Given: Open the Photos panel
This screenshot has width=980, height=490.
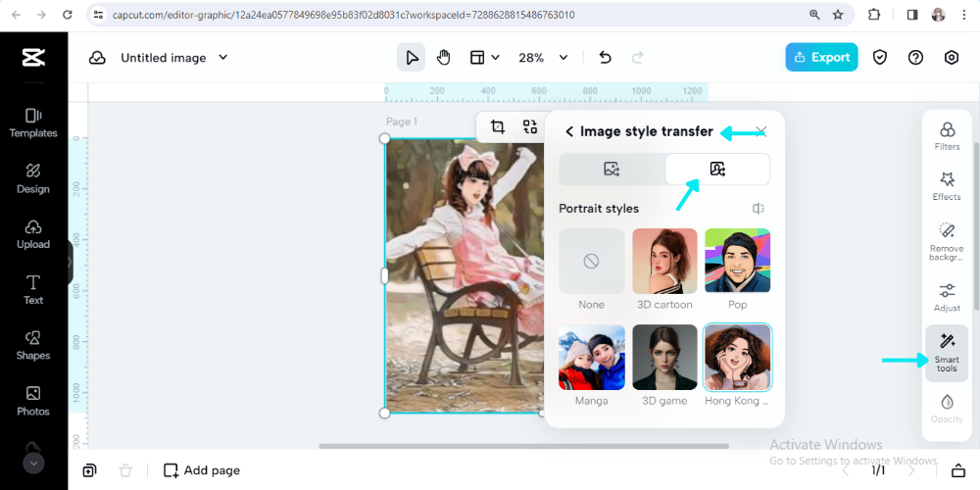Looking at the screenshot, I should point(33,401).
